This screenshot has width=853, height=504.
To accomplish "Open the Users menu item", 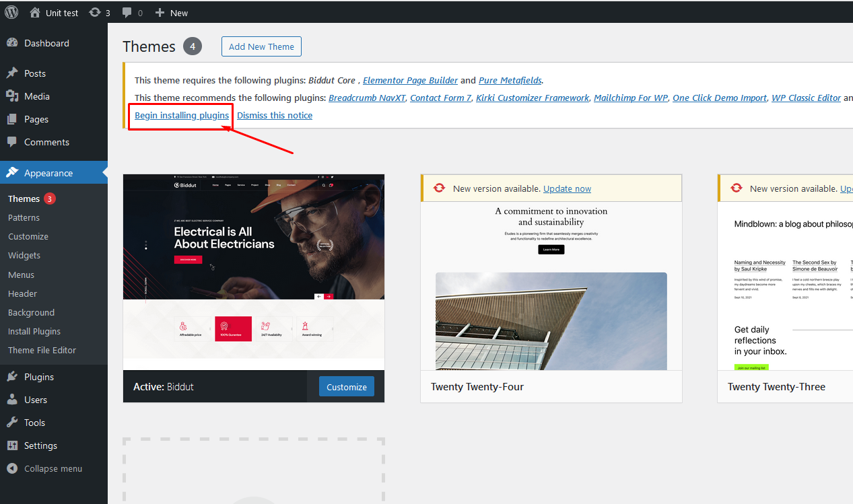I will 35,400.
